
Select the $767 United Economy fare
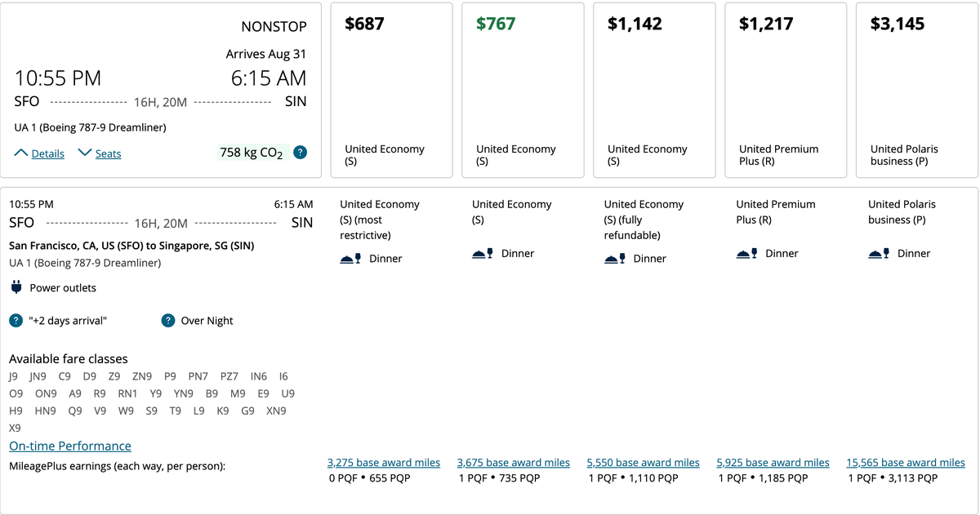523,90
